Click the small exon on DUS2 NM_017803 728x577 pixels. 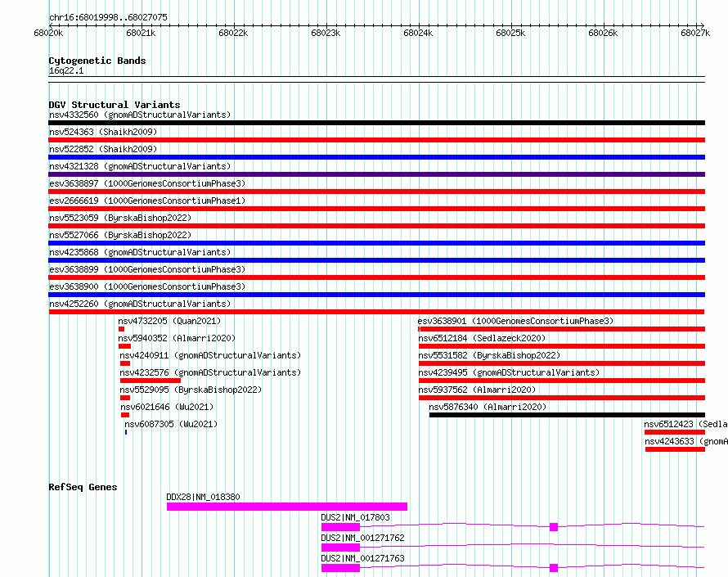(554, 527)
